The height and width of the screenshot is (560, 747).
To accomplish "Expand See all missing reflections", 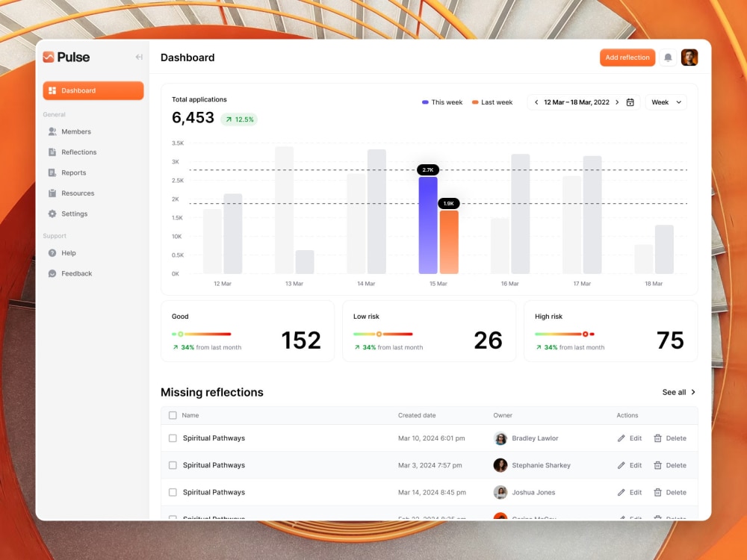I will click(x=679, y=393).
